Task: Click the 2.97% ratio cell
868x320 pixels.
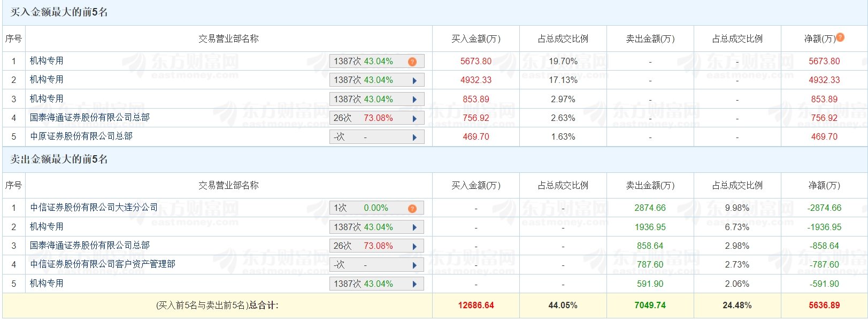Action: pyautogui.click(x=563, y=99)
